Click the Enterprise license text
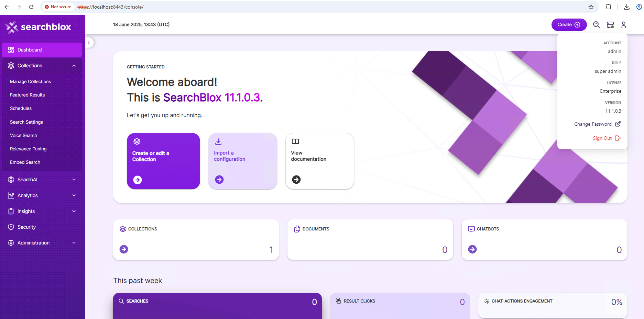 tap(611, 91)
